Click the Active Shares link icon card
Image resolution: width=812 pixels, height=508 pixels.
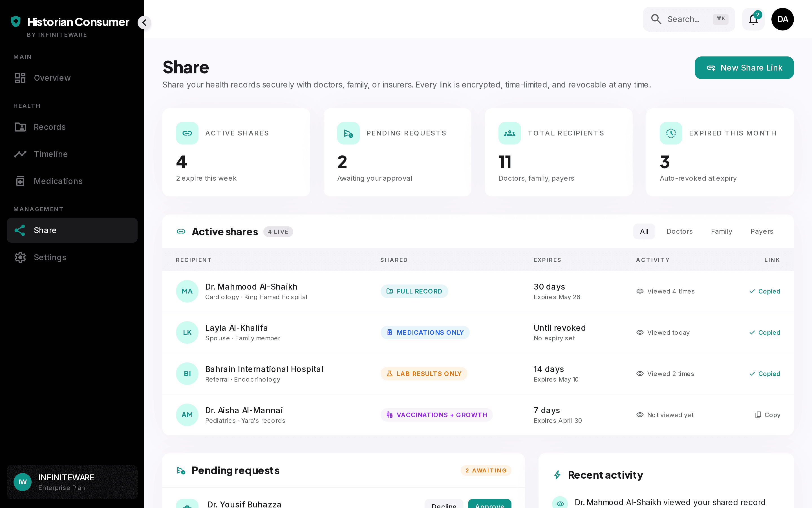click(187, 133)
